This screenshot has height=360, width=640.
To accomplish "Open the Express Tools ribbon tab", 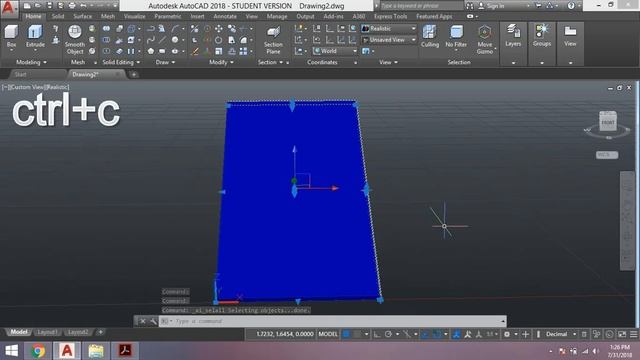I will point(390,16).
